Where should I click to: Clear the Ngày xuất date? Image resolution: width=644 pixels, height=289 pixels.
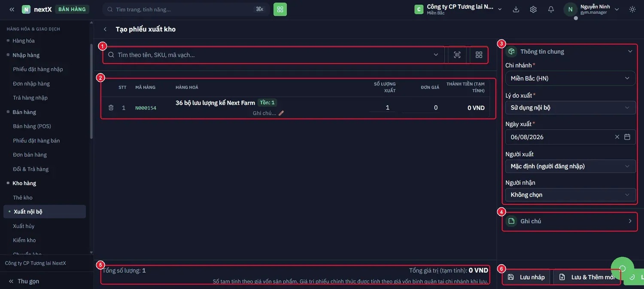click(x=617, y=137)
